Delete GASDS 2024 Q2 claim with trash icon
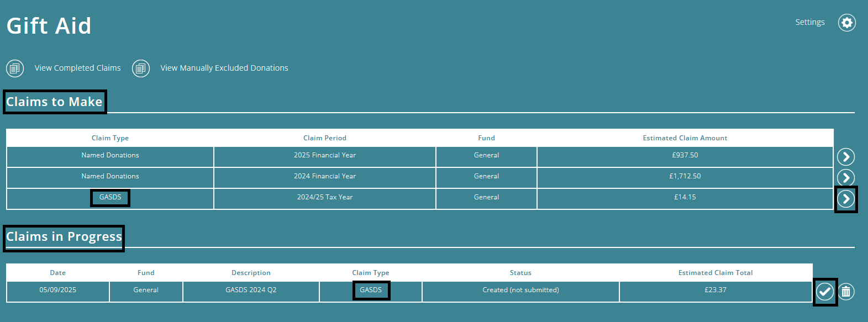Image resolution: width=868 pixels, height=322 pixels. 846,292
